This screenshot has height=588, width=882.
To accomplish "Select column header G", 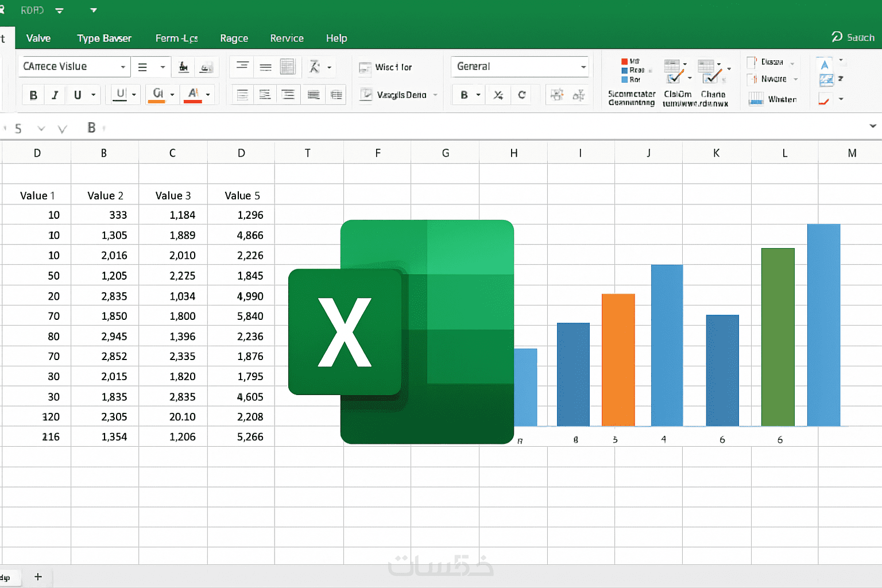I will tap(445, 153).
